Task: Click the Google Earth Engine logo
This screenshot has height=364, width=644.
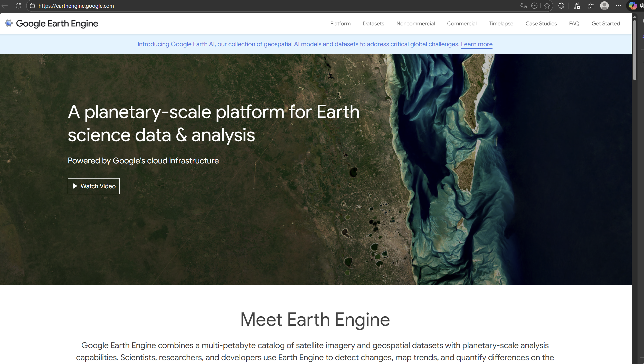Action: pyautogui.click(x=51, y=23)
